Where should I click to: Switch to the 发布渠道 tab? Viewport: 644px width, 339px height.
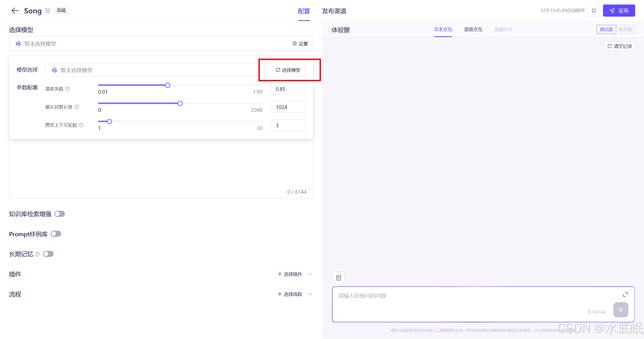click(334, 11)
